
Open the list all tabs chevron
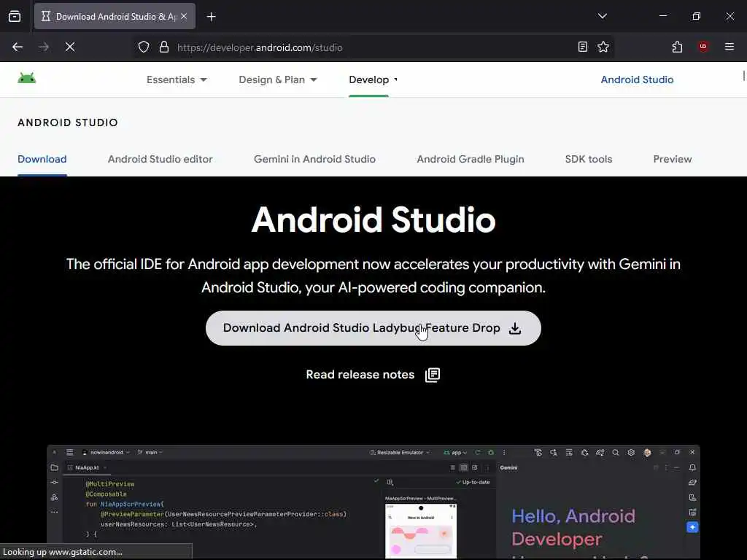pyautogui.click(x=602, y=16)
